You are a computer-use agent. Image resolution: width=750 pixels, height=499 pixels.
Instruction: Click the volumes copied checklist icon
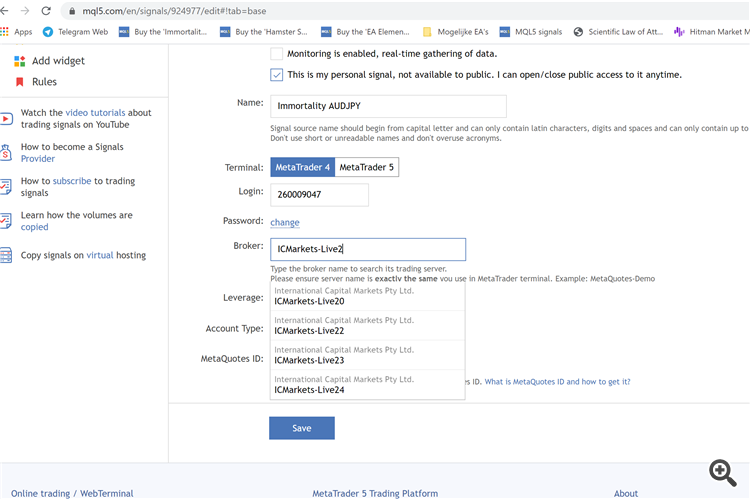click(x=6, y=221)
